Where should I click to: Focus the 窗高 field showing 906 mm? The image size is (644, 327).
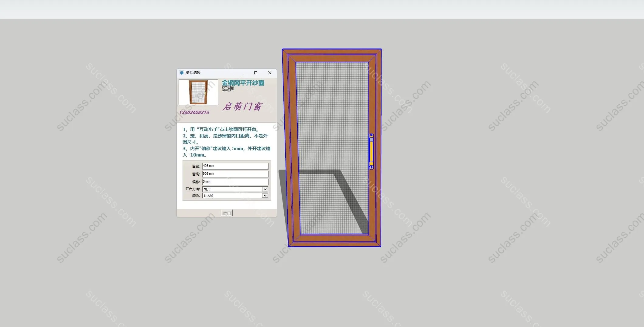tap(235, 174)
